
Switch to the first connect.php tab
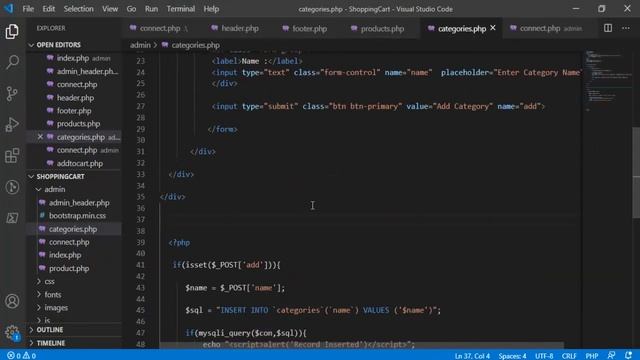(x=159, y=28)
